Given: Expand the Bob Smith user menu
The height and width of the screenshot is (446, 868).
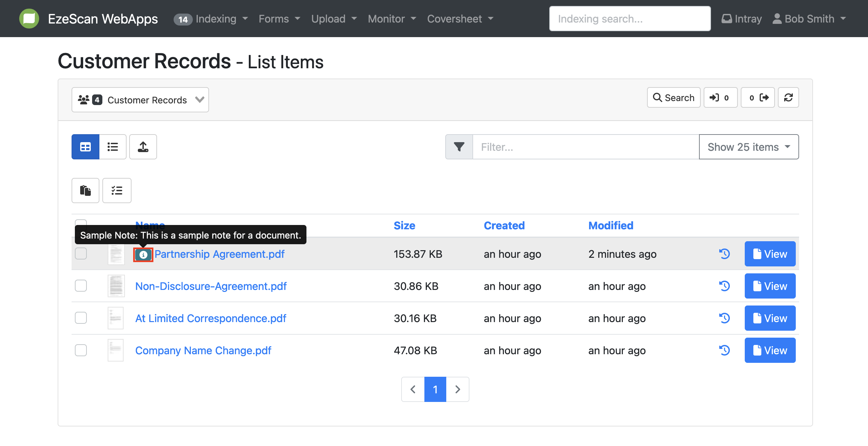Looking at the screenshot, I should [x=809, y=19].
